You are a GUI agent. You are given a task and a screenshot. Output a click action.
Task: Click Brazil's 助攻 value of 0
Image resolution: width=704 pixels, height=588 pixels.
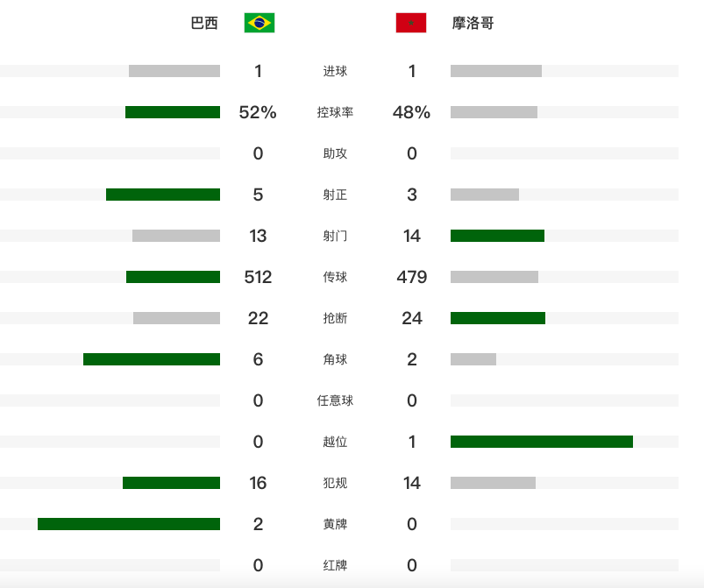258,153
